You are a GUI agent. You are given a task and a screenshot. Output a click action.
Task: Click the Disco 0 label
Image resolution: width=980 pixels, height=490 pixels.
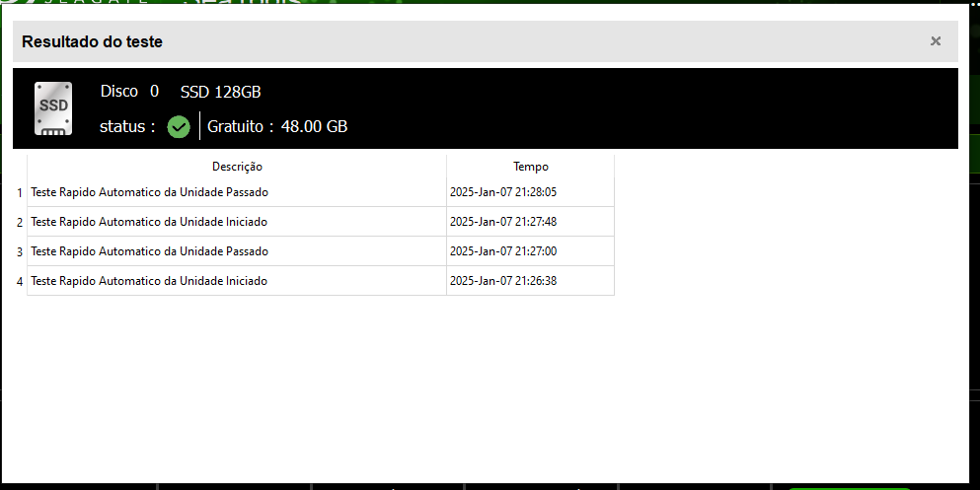129,91
